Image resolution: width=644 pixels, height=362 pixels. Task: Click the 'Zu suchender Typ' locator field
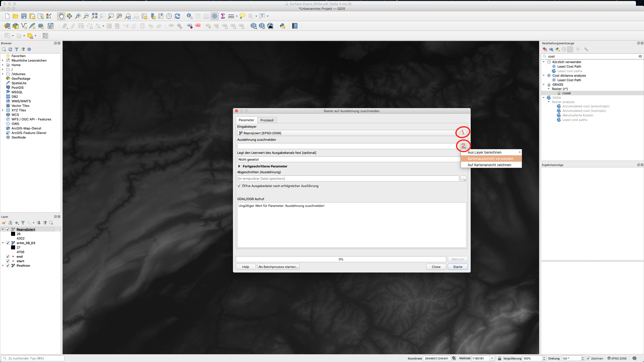click(x=33, y=358)
